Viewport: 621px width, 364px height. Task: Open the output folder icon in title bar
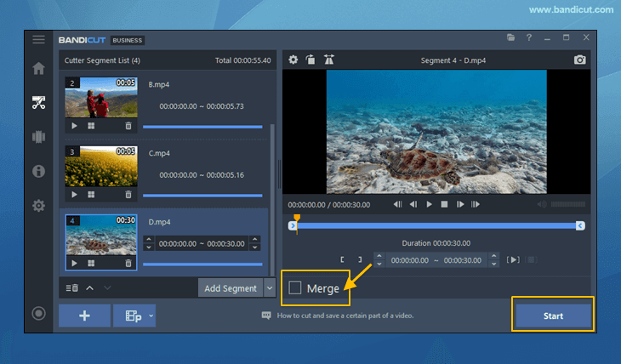[x=510, y=38]
